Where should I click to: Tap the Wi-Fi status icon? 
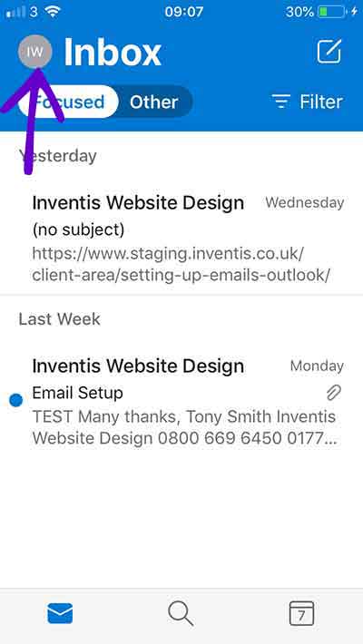coord(53,12)
